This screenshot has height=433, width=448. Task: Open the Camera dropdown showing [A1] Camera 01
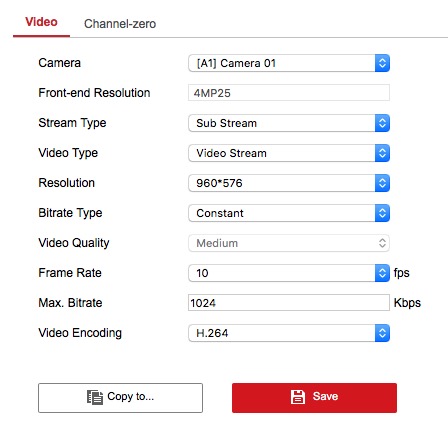[289, 63]
